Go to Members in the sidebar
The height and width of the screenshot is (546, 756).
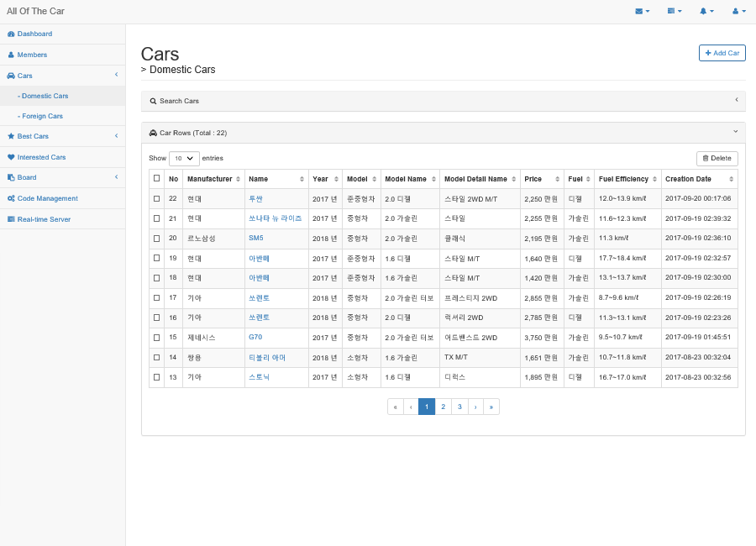(x=32, y=55)
